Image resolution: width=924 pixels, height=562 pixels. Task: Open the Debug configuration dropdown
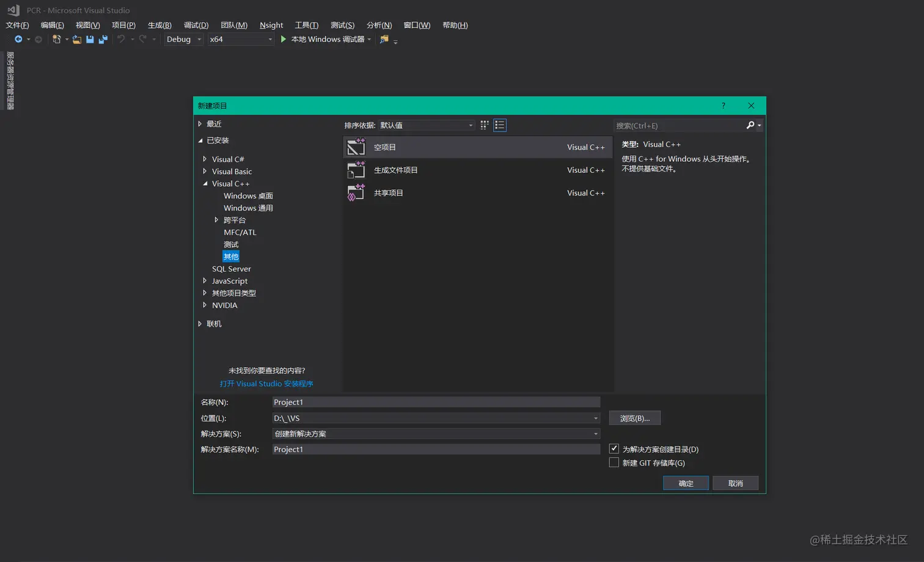[x=184, y=39]
